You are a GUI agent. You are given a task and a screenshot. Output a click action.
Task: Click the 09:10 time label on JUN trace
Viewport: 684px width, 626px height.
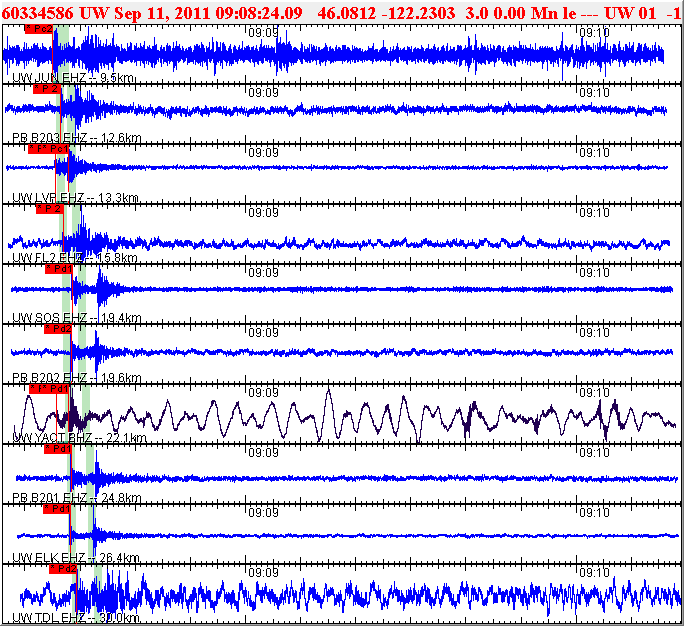click(x=595, y=33)
